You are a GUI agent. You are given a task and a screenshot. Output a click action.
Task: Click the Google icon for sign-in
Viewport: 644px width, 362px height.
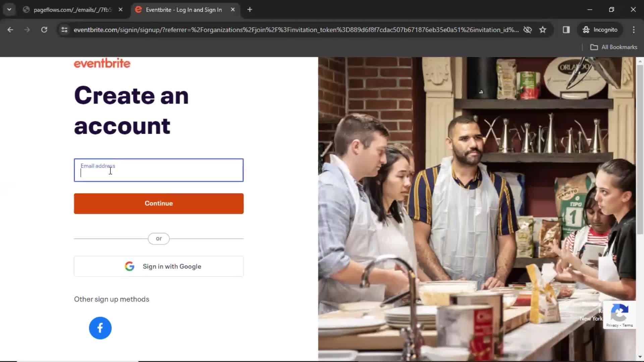(x=129, y=266)
